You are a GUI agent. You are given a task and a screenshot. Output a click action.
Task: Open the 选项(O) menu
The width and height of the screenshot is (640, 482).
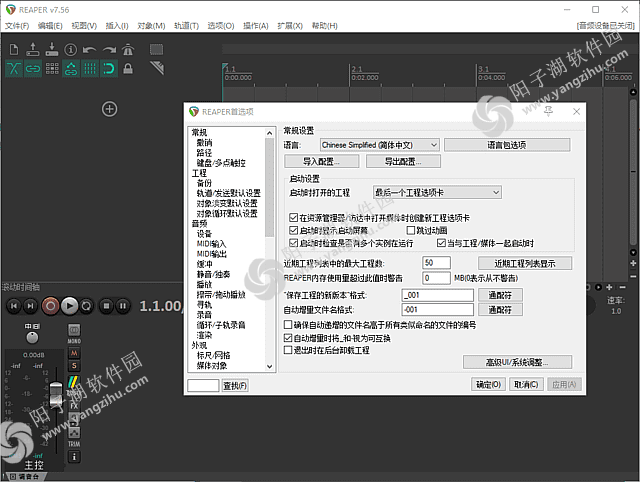coord(221,26)
